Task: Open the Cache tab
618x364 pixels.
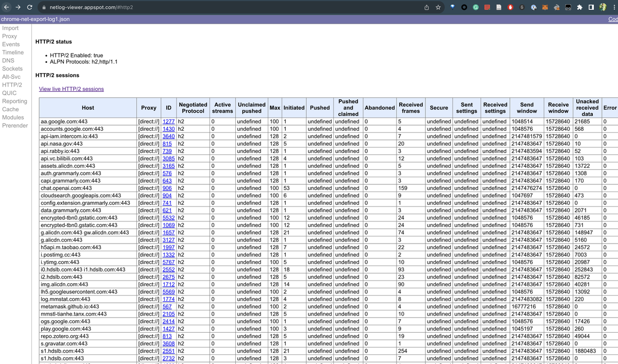Action: click(x=10, y=109)
